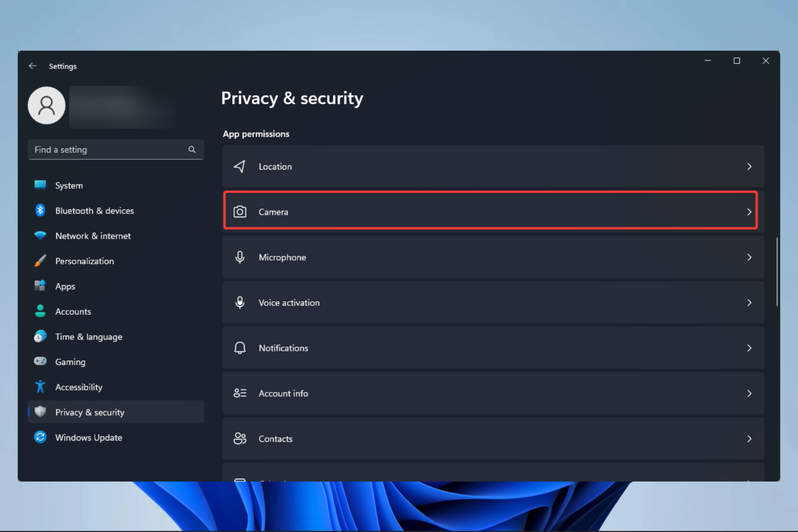
Task: Expand Microphone row chevron
Action: tap(749, 257)
